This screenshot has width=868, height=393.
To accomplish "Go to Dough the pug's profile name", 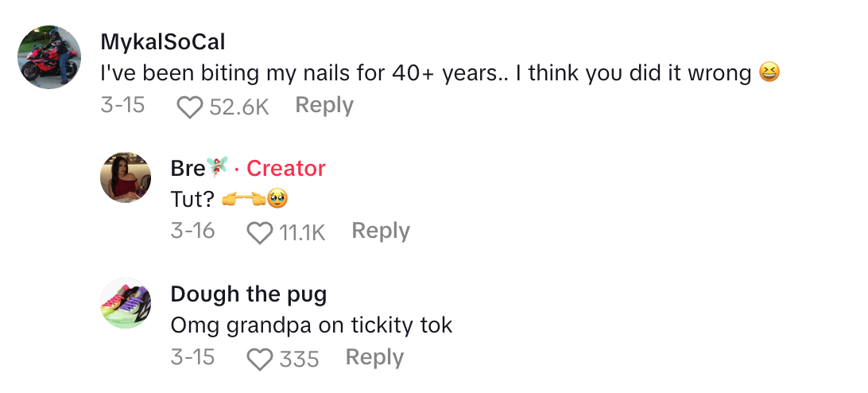I will click(248, 294).
